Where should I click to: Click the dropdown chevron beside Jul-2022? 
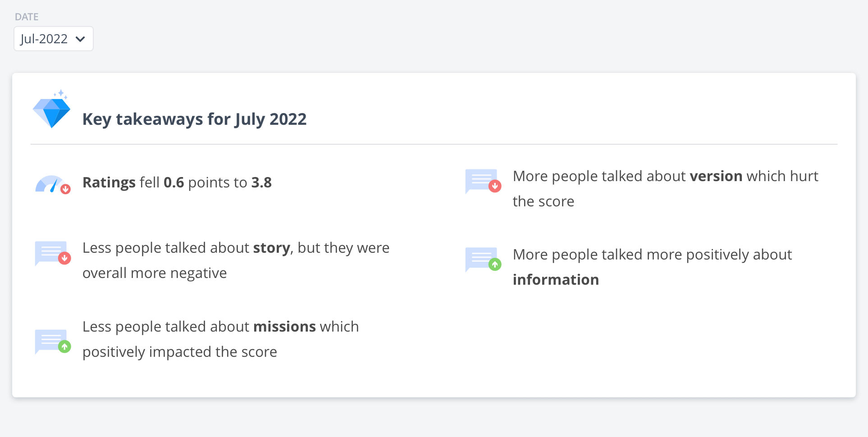(81, 39)
